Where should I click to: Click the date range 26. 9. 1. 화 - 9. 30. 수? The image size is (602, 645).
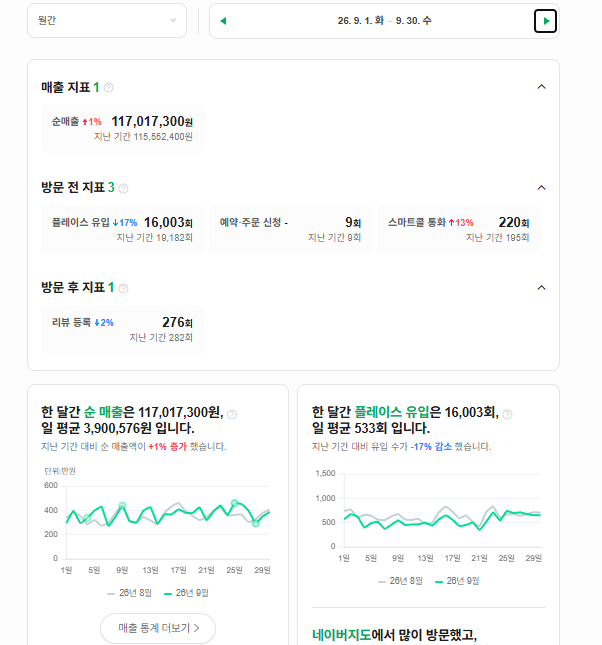[x=384, y=21]
